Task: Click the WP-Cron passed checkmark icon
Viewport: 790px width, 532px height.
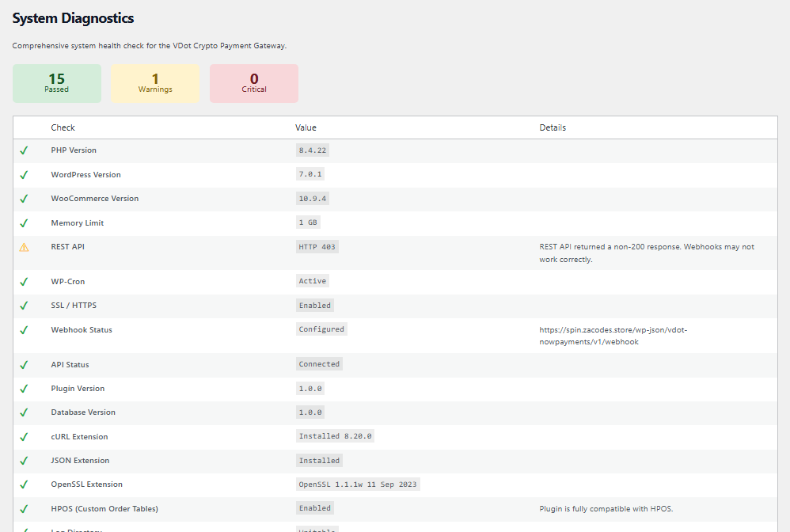Action: [24, 282]
